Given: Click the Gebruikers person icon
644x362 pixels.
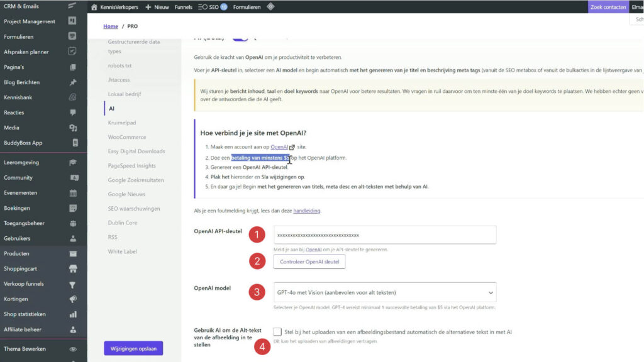Looking at the screenshot, I should [x=73, y=238].
